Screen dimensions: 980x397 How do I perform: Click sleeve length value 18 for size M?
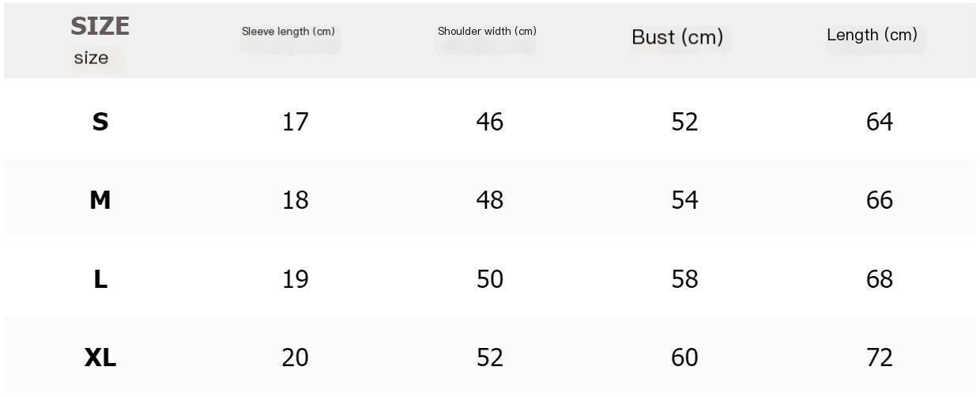(x=296, y=200)
